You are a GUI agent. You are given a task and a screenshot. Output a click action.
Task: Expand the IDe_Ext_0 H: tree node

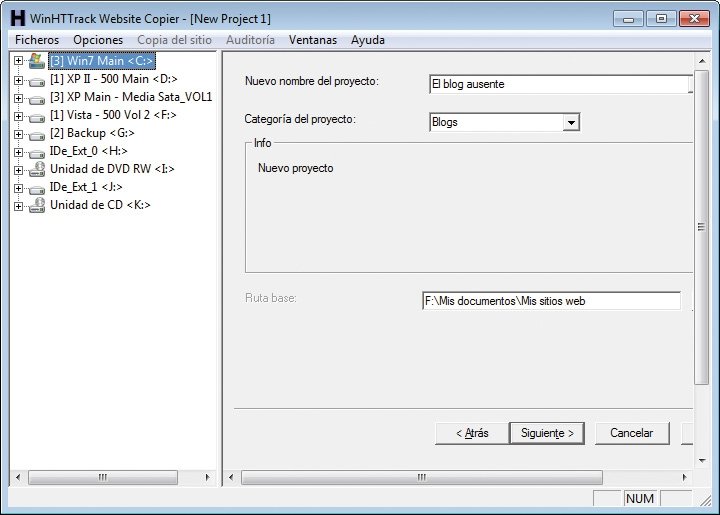[18, 152]
